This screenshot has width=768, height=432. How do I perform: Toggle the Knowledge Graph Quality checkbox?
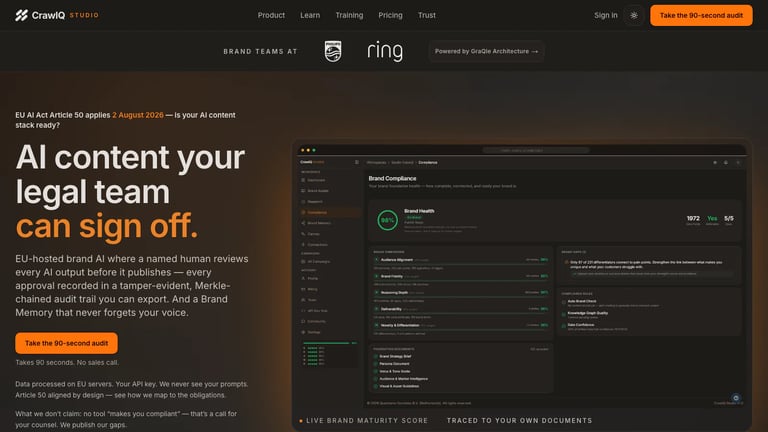564,314
